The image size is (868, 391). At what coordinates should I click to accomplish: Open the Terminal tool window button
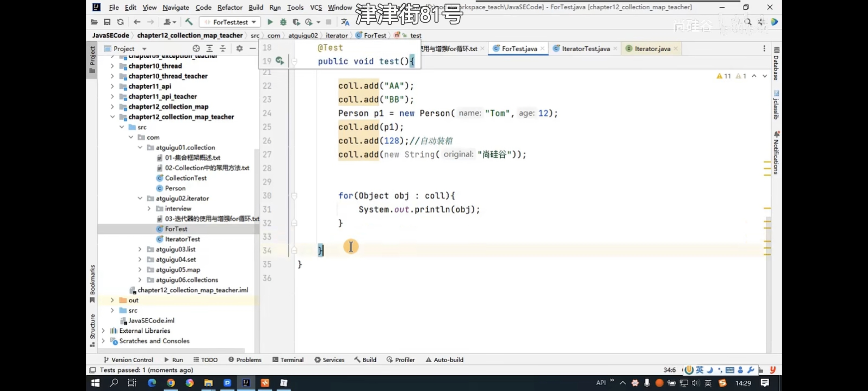point(288,360)
